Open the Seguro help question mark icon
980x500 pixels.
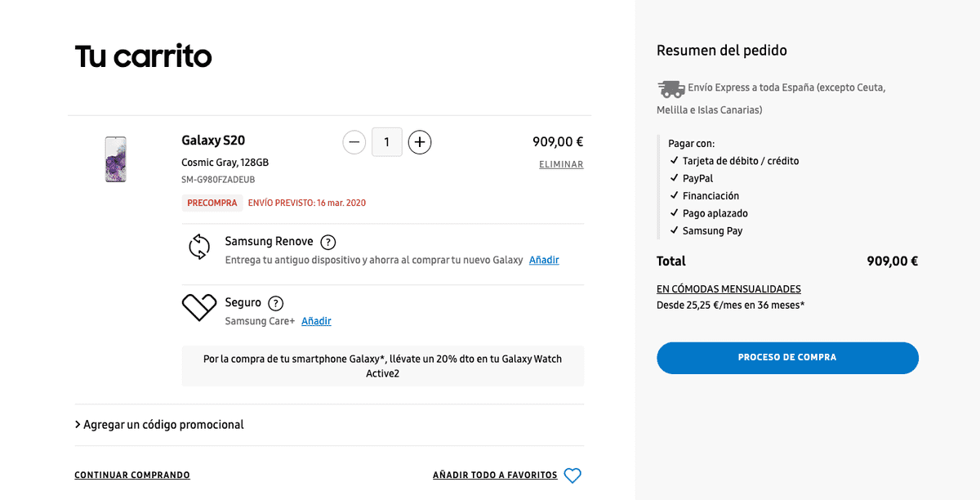(276, 302)
